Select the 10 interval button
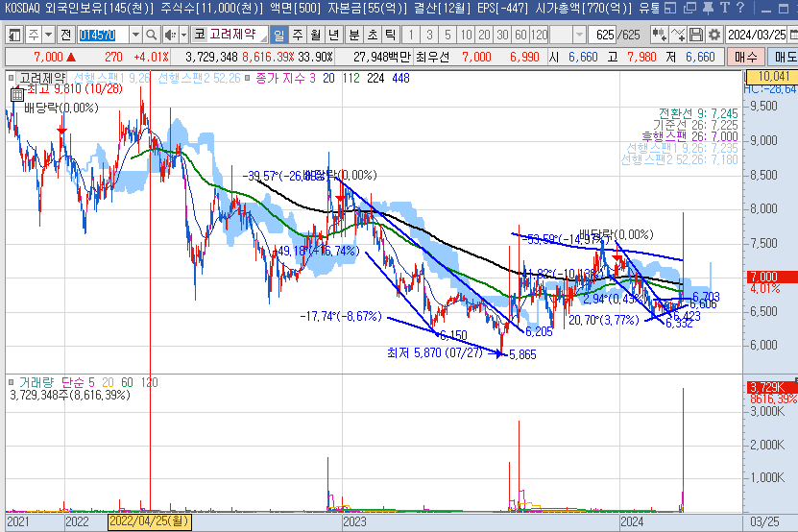798x532 pixels. 466,35
